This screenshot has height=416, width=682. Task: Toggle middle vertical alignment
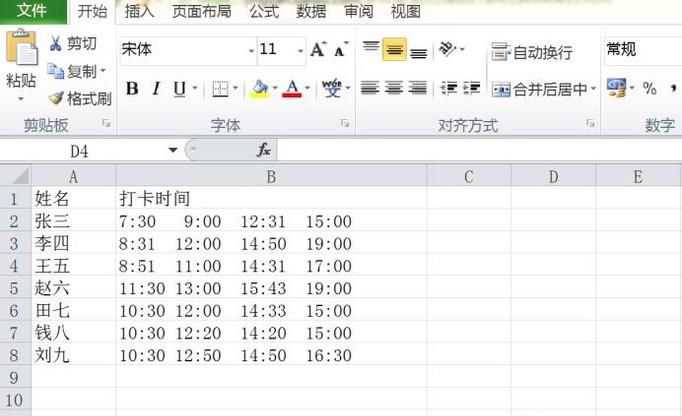point(394,49)
